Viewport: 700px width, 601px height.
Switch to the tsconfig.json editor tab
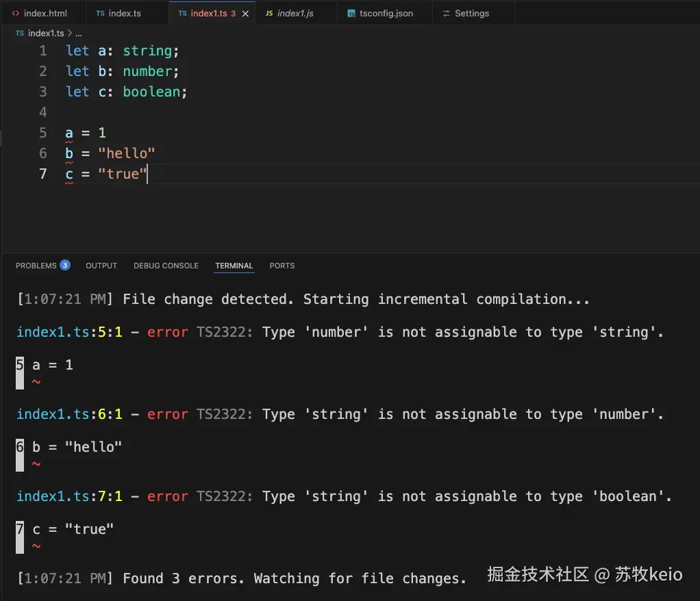386,14
